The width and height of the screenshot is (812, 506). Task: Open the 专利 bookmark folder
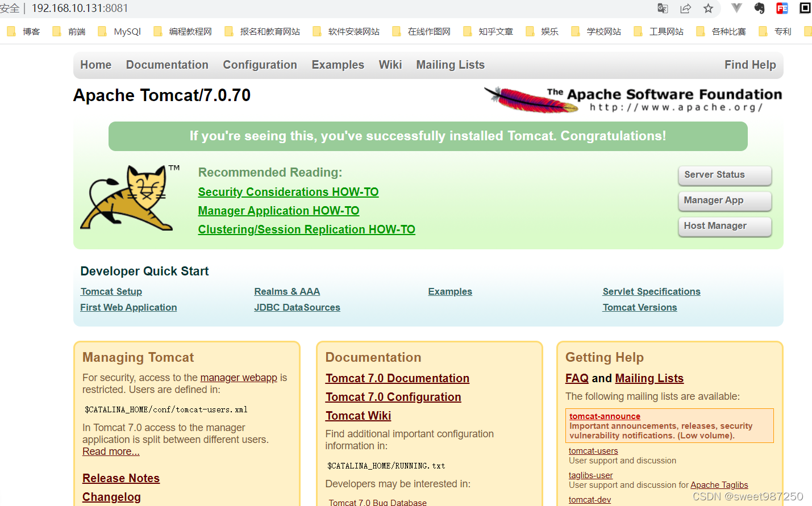click(775, 31)
